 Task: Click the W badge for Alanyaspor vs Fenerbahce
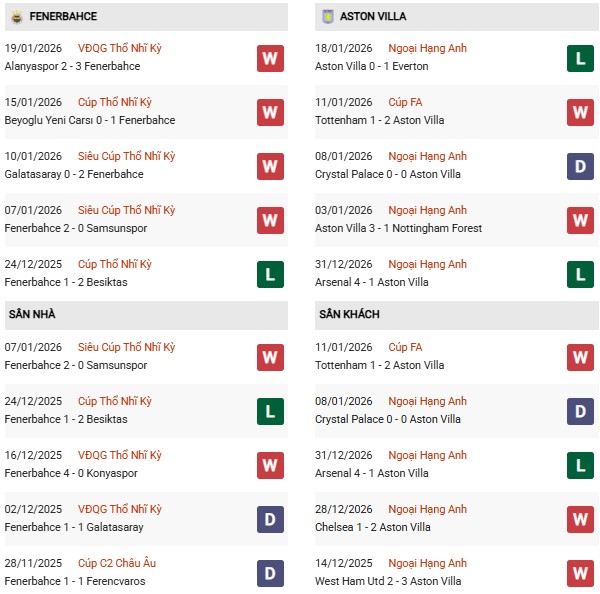pos(270,58)
